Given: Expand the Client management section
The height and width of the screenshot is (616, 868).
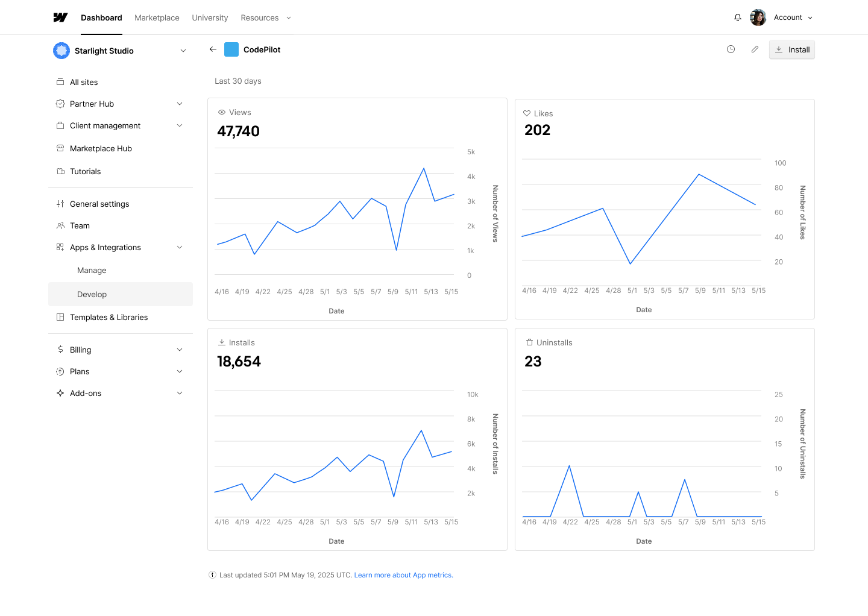Looking at the screenshot, I should pos(180,125).
